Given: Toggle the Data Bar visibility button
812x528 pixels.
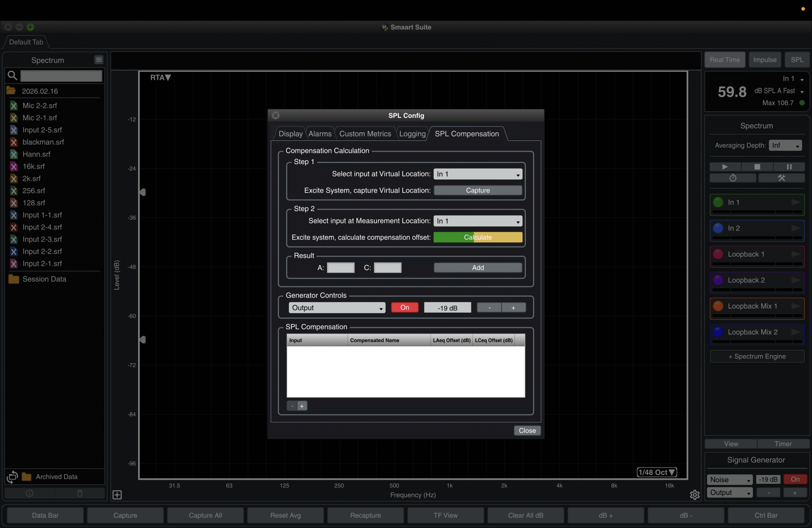Looking at the screenshot, I should pyautogui.click(x=45, y=515).
